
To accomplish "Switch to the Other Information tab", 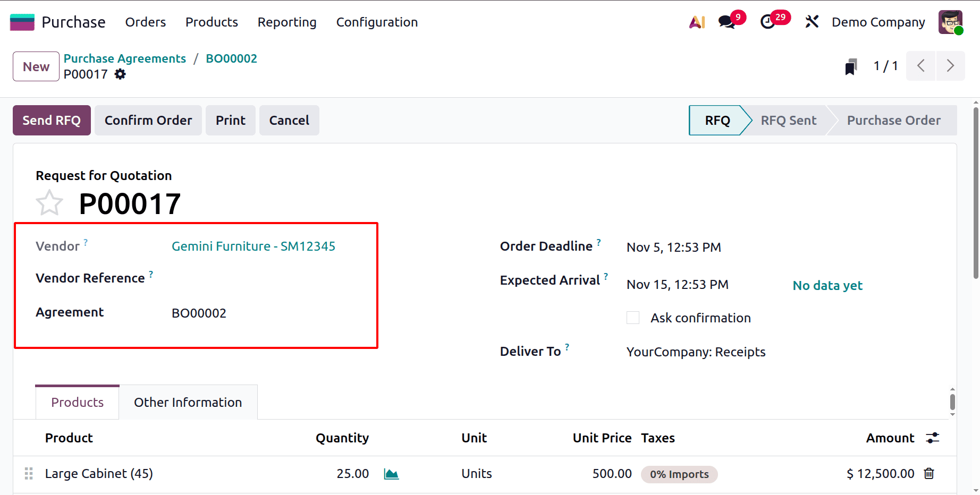I will pos(188,402).
